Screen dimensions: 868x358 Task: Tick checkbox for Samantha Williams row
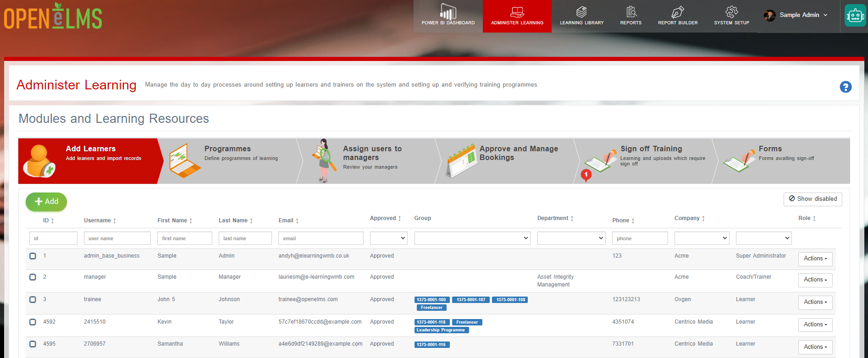[x=33, y=344]
